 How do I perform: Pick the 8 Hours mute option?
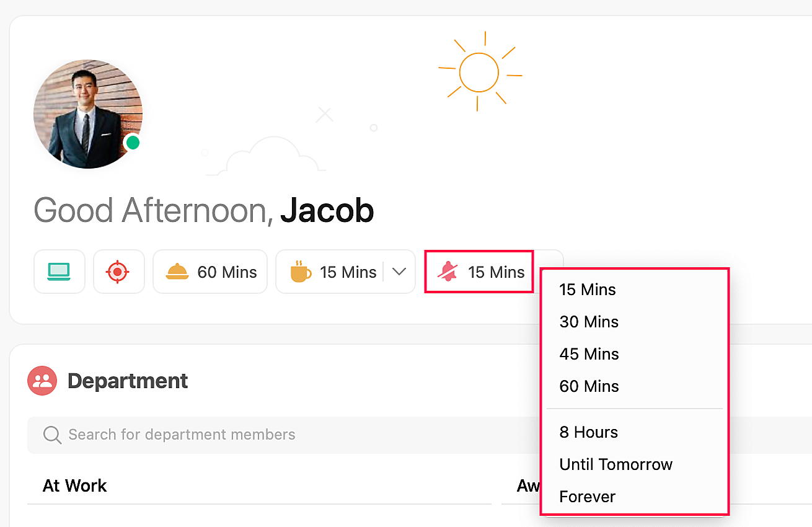coord(588,432)
